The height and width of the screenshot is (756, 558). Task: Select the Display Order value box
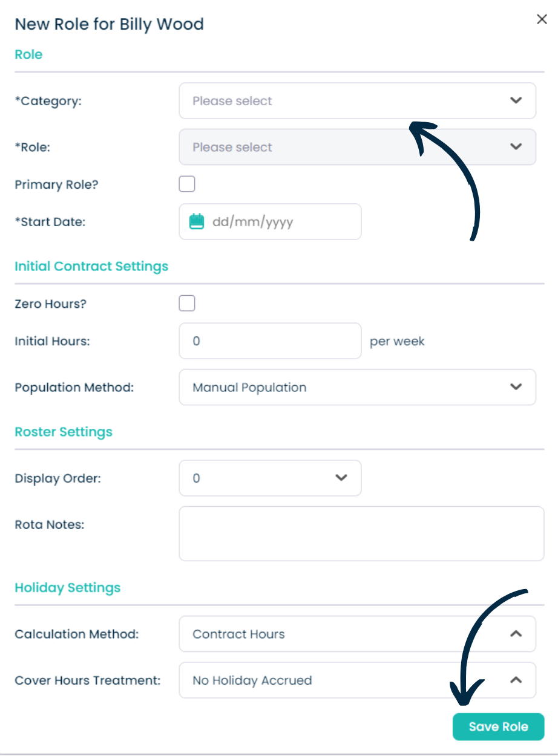(x=271, y=478)
